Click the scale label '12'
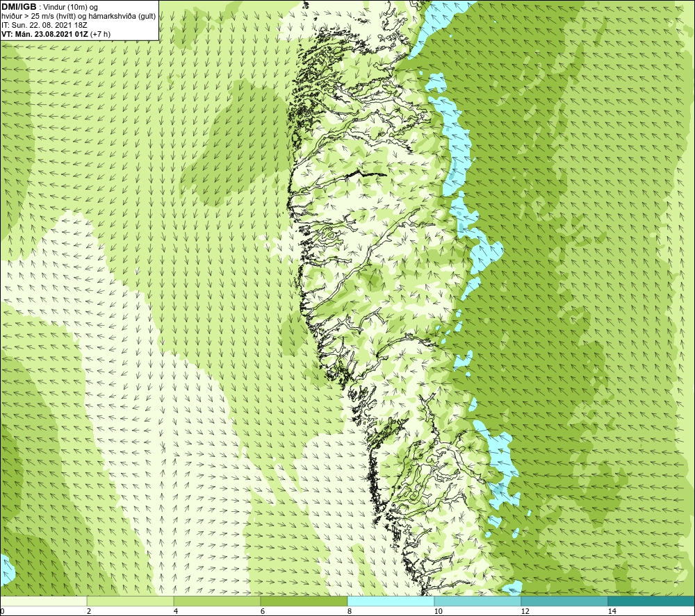Screen dimensions: 695x616 click(525, 612)
